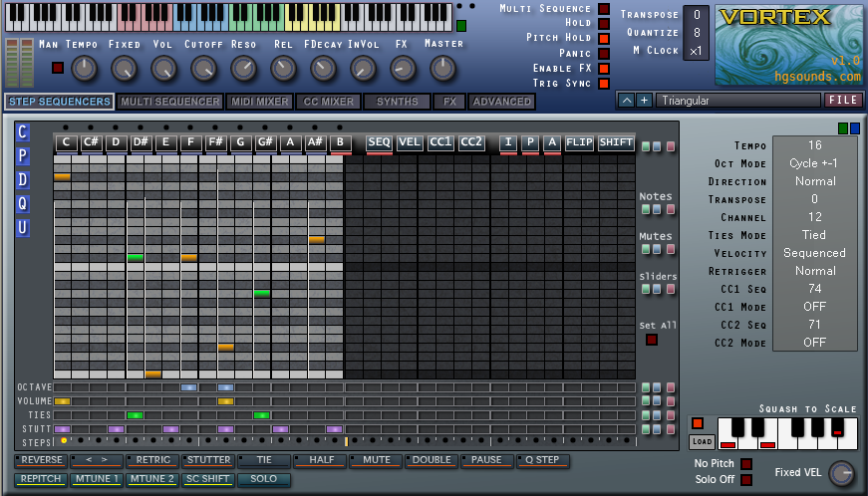Open the Oct Mode value Cycle +-1
The height and width of the screenshot is (496, 868).
click(814, 163)
